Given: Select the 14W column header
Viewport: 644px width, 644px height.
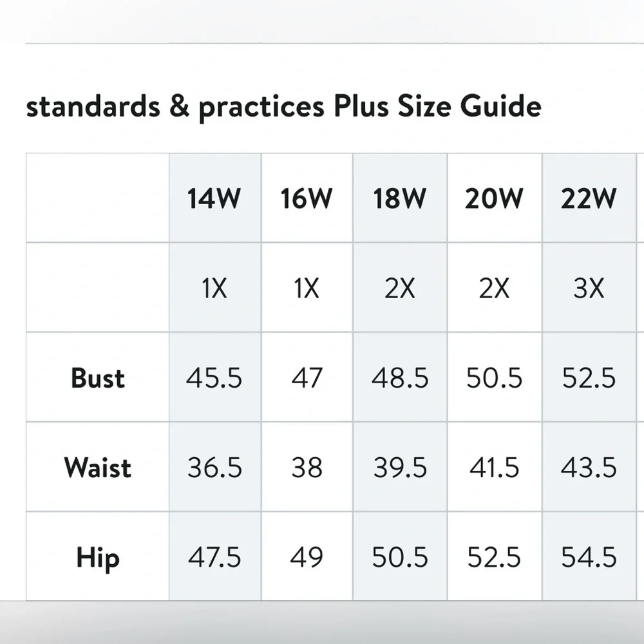Looking at the screenshot, I should [214, 199].
